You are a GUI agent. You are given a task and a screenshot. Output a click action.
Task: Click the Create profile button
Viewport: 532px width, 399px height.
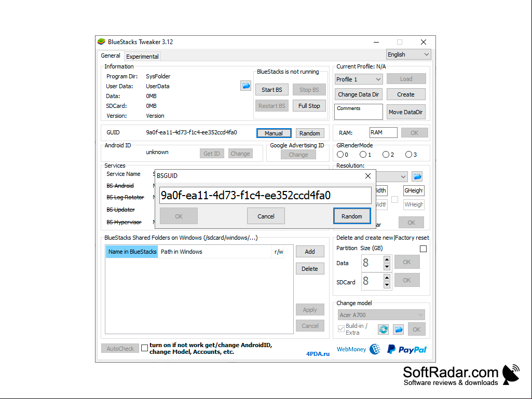(x=406, y=94)
